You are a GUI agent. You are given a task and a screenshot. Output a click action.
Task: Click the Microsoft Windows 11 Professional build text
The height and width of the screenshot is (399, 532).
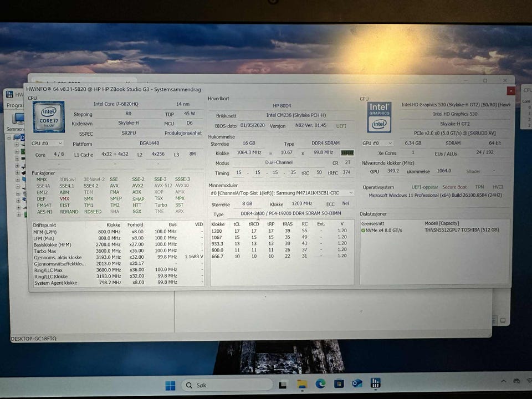(x=436, y=196)
